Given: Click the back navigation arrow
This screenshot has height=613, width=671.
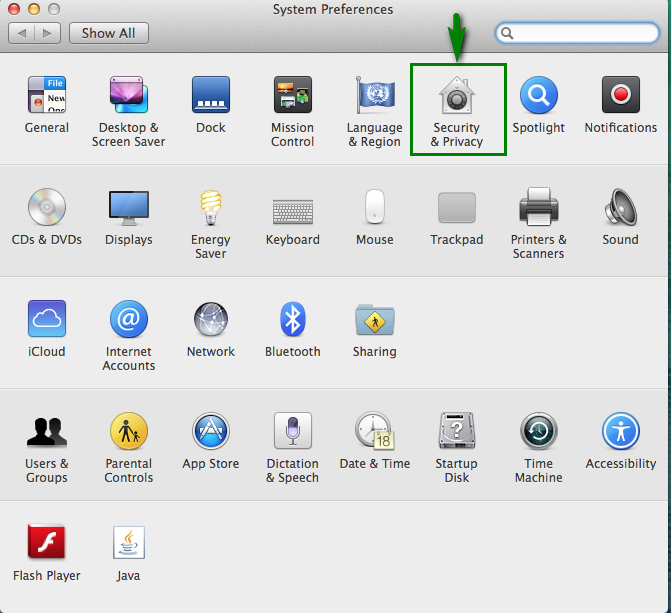Looking at the screenshot, I should (x=22, y=33).
